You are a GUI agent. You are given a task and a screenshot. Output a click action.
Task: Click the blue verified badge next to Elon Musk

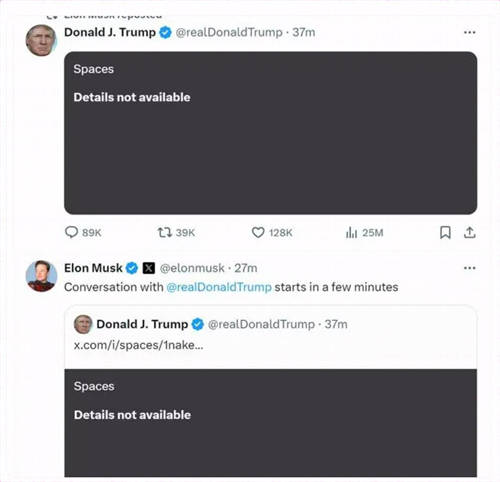132,268
